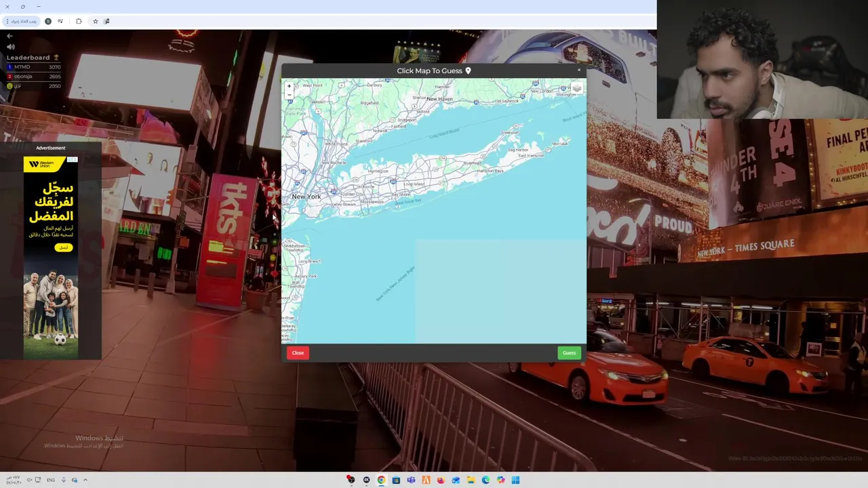The height and width of the screenshot is (488, 868).
Task: Click icon beside bookmark star in address bar
Action: (x=106, y=21)
